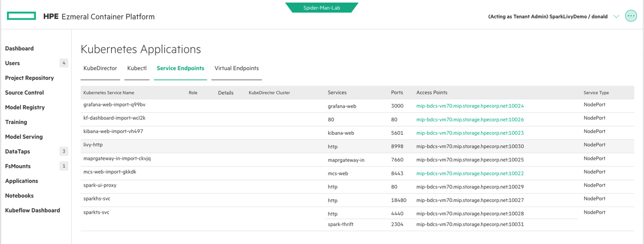Select the kf-dashboard-import-wcl2k service name
The width and height of the screenshot is (644, 244).
pos(114,118)
